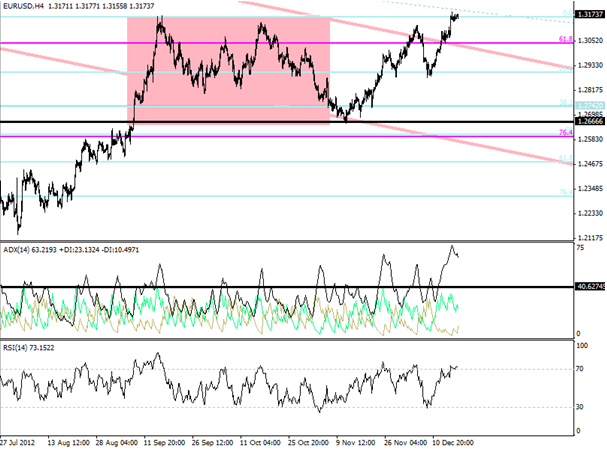Click the 9 Nov 12:00 date label
The height and width of the screenshot is (449, 607).
coord(355,442)
